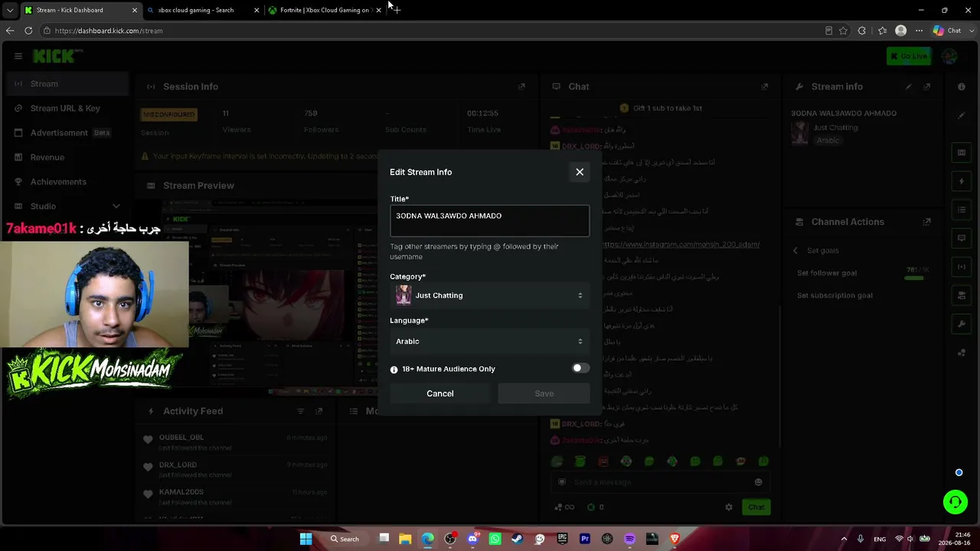Viewport: 980px width, 551px height.
Task: Click the Cancel button in dialog
Action: (440, 393)
